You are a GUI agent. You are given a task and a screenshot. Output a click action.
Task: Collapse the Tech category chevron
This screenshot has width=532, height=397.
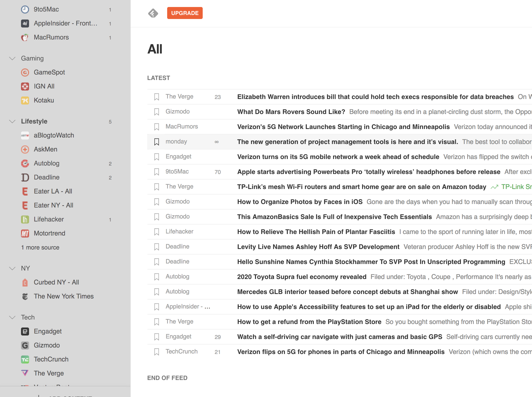[x=12, y=317]
